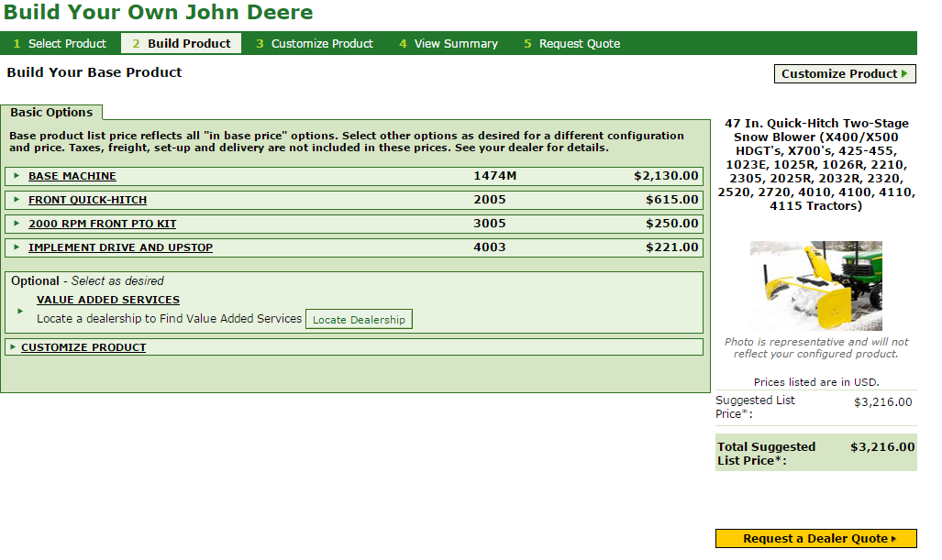This screenshot has height=560, width=942.
Task: Click the Request a Dealer Quote button
Action: (x=815, y=539)
